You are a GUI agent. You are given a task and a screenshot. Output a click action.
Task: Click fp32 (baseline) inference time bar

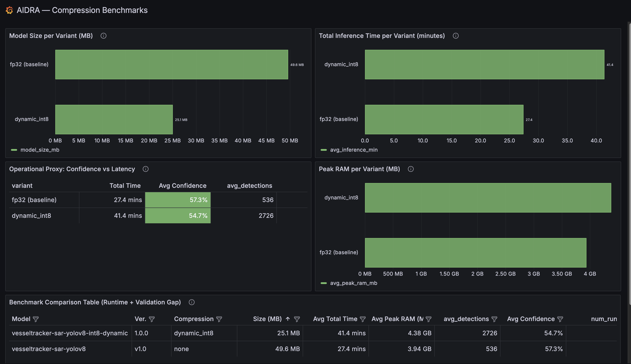point(444,119)
